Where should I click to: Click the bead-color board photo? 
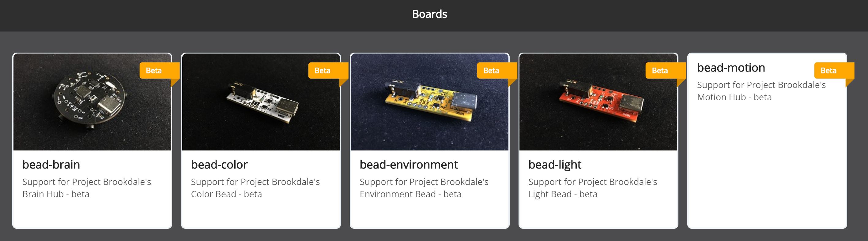261,102
